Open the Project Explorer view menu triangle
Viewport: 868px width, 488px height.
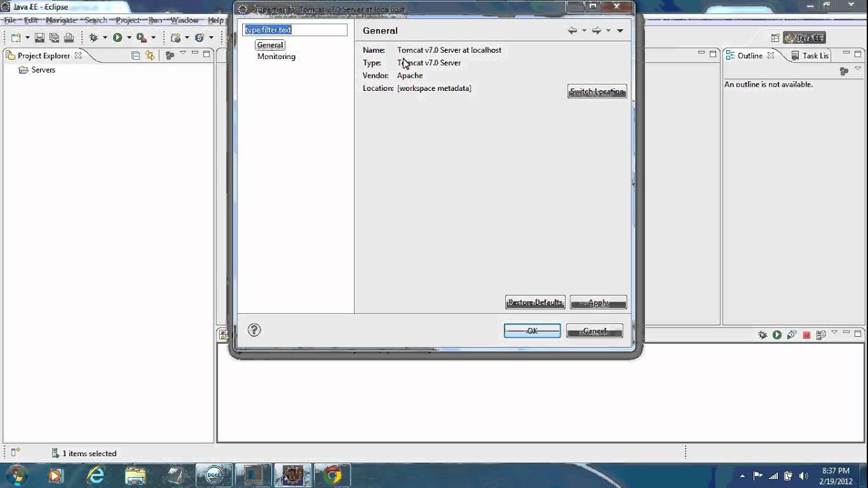(182, 53)
